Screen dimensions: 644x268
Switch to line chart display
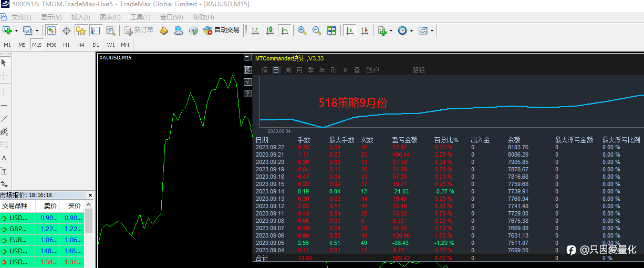tap(285, 30)
